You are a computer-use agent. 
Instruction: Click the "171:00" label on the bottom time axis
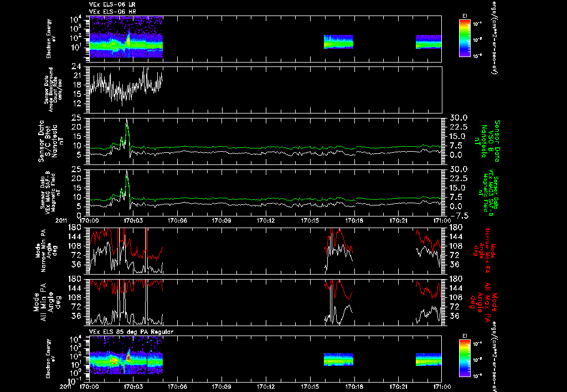tap(442, 386)
